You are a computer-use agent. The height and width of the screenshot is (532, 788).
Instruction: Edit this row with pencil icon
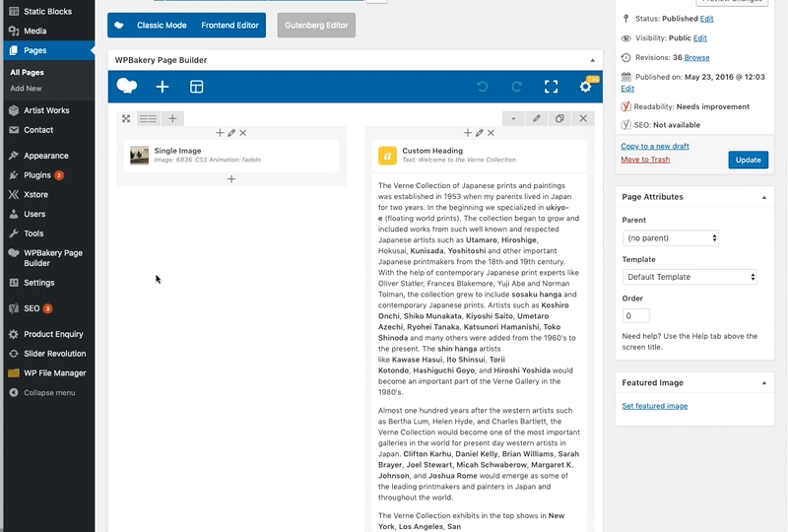537,118
